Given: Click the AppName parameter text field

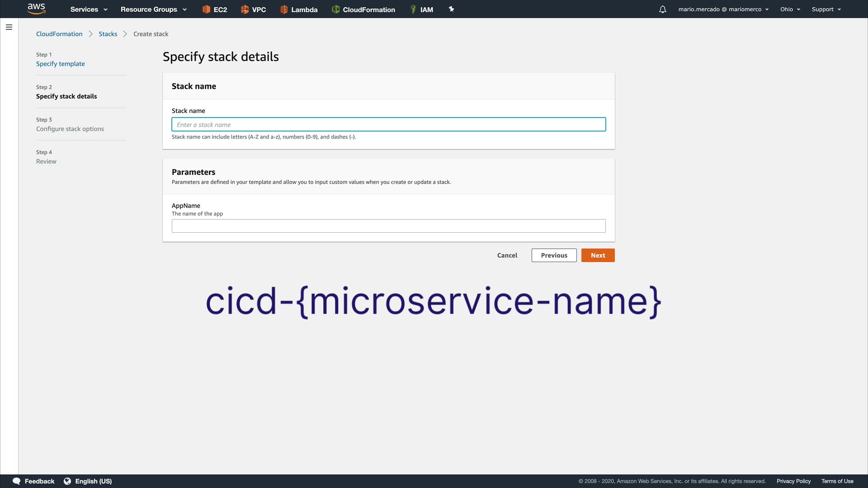Looking at the screenshot, I should [x=388, y=226].
